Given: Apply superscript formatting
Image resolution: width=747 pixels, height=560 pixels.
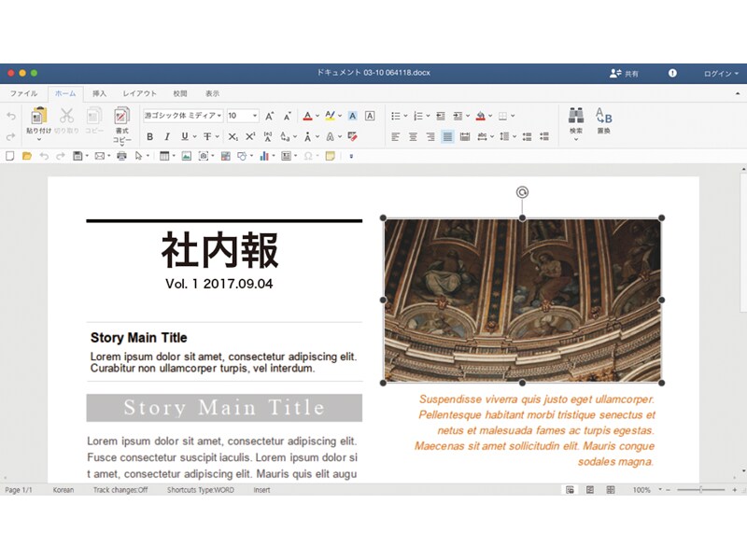Looking at the screenshot, I should (x=250, y=137).
